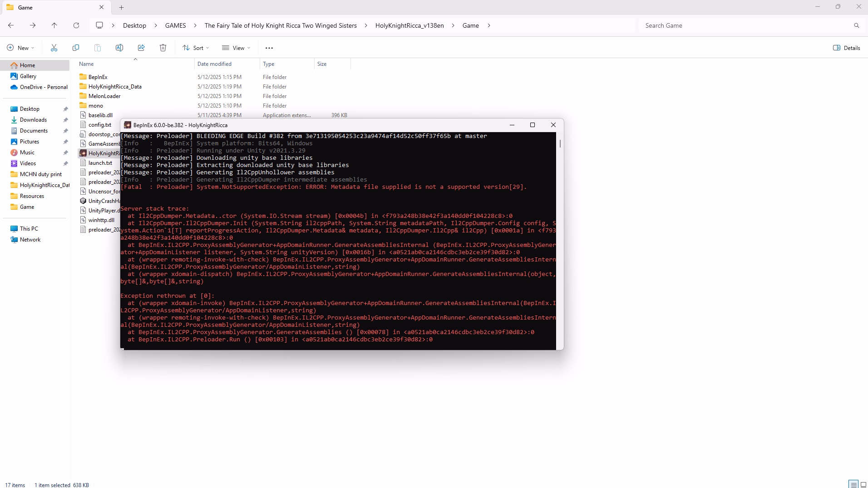868x488 pixels.
Task: Open the View dropdown menu
Action: [236, 48]
